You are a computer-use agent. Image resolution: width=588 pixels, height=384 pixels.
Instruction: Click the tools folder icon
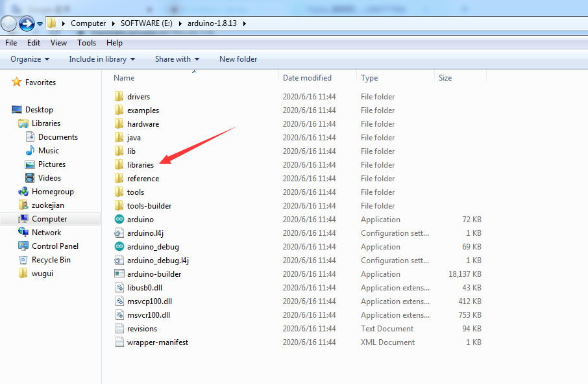coord(119,192)
